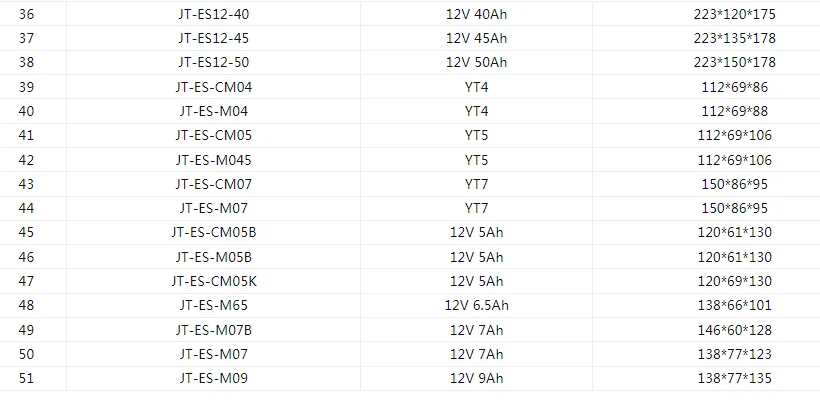Image resolution: width=820 pixels, height=400 pixels.
Task: Select the JT-ES-M05B cell
Action: (213, 257)
